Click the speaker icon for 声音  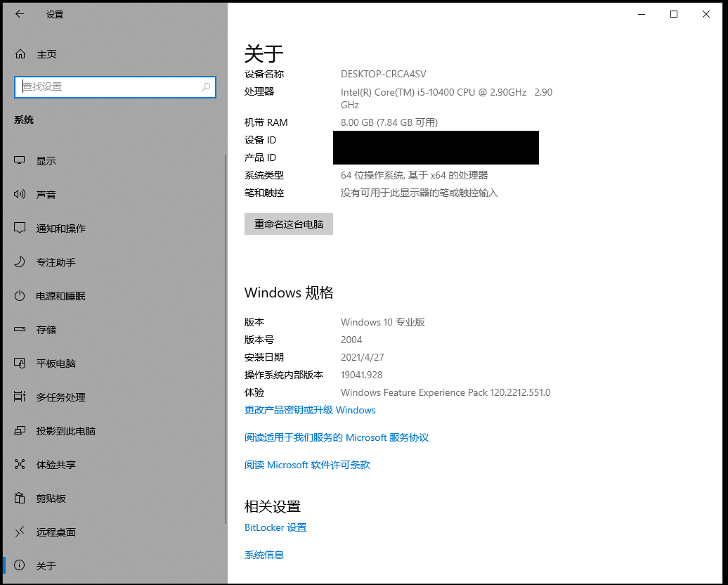coord(20,194)
